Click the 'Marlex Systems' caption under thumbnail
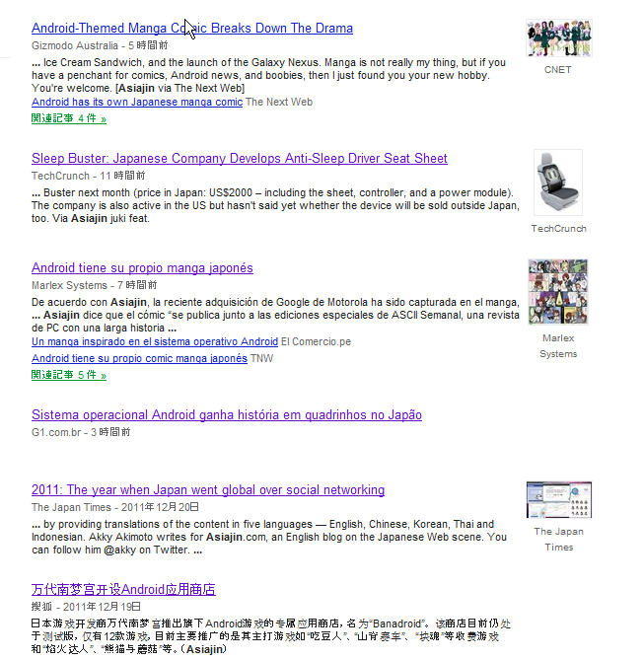 coord(558,346)
